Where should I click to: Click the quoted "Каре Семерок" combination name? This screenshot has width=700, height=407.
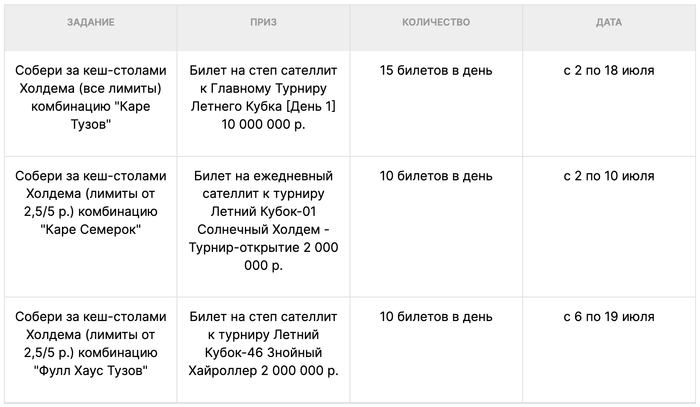coord(91,230)
